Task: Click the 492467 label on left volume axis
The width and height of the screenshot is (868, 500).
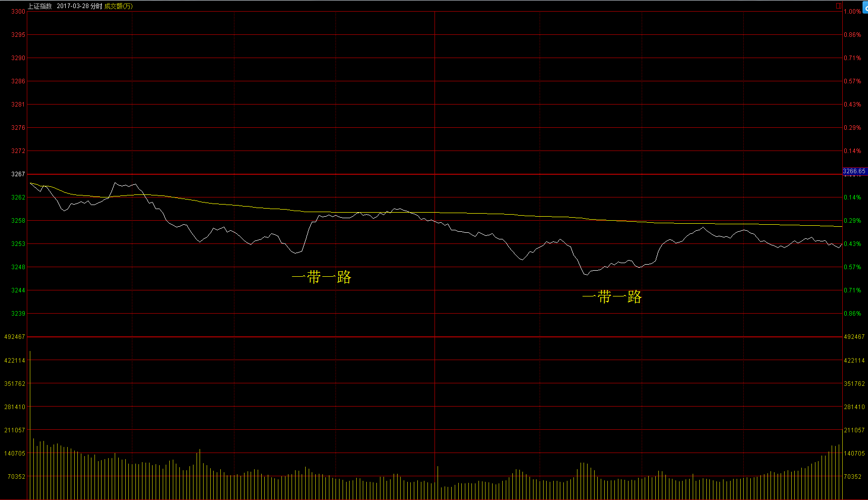Action: tap(15, 337)
